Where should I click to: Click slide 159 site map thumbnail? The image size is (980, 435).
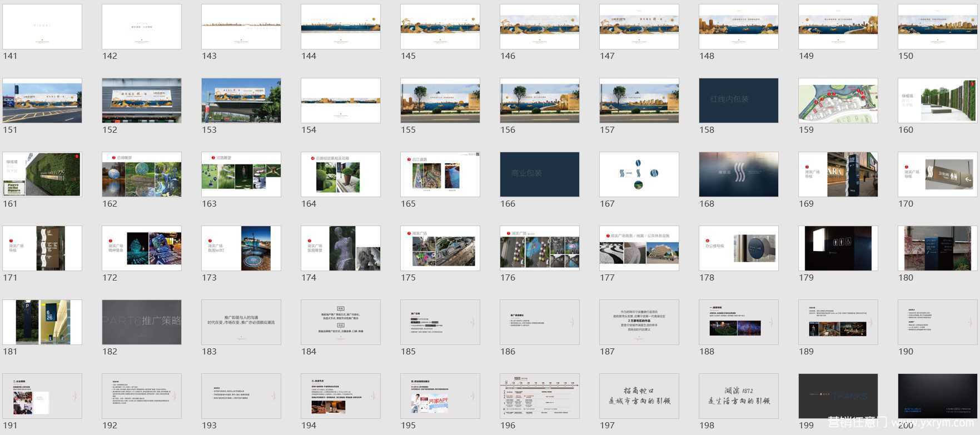pyautogui.click(x=838, y=101)
